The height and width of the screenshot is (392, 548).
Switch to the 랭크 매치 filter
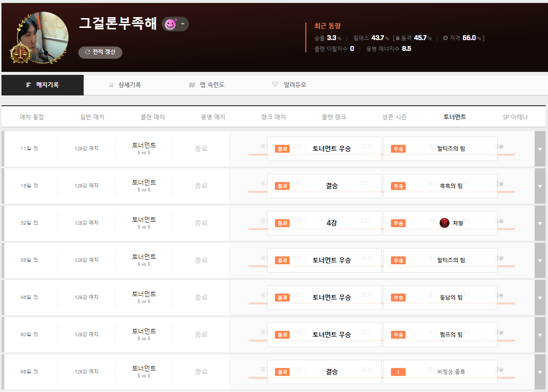(274, 117)
